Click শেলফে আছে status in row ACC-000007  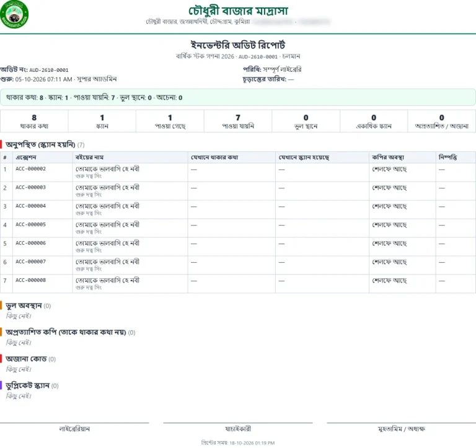click(x=389, y=261)
